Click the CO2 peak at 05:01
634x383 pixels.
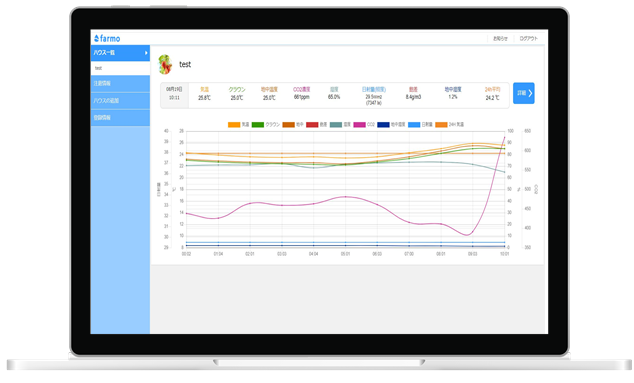click(345, 197)
